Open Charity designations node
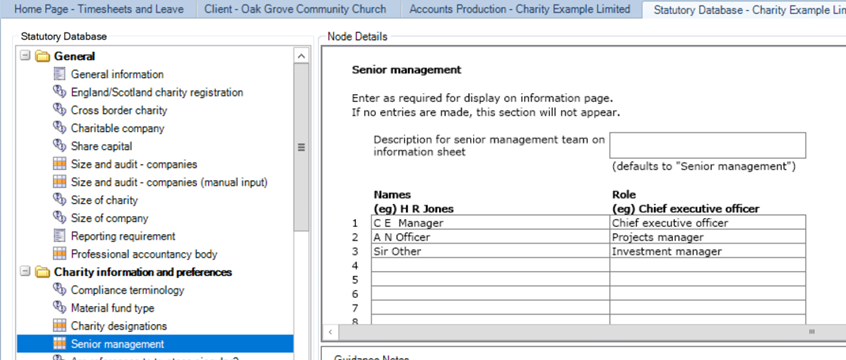The height and width of the screenshot is (360, 846). click(119, 326)
